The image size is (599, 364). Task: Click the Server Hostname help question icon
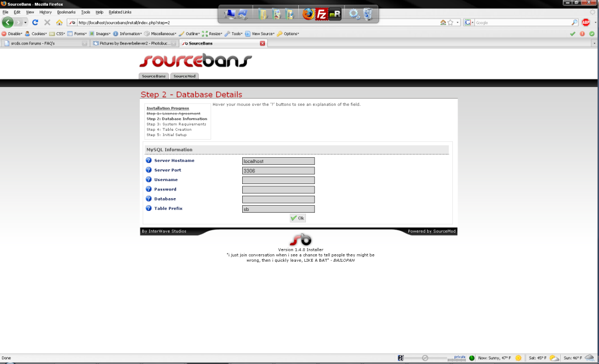149,160
